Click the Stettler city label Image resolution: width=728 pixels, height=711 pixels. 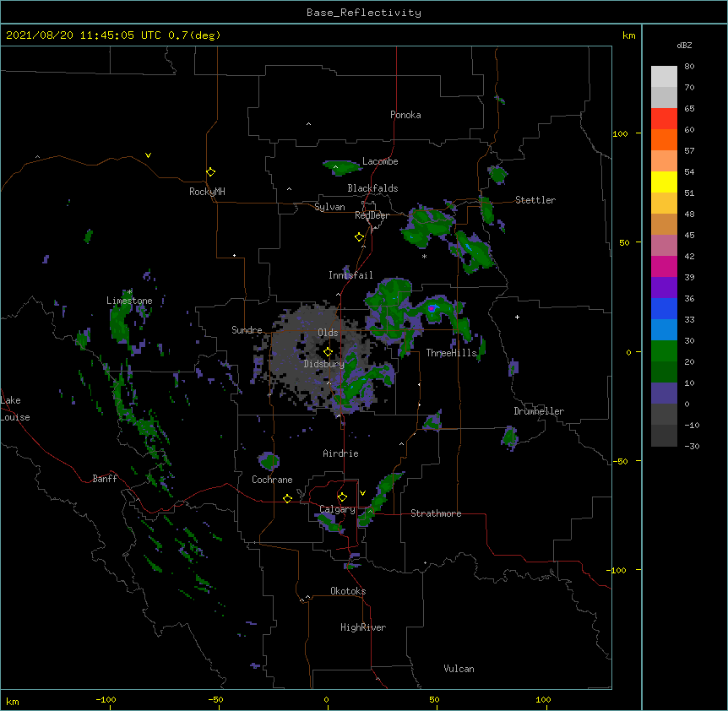coord(535,200)
